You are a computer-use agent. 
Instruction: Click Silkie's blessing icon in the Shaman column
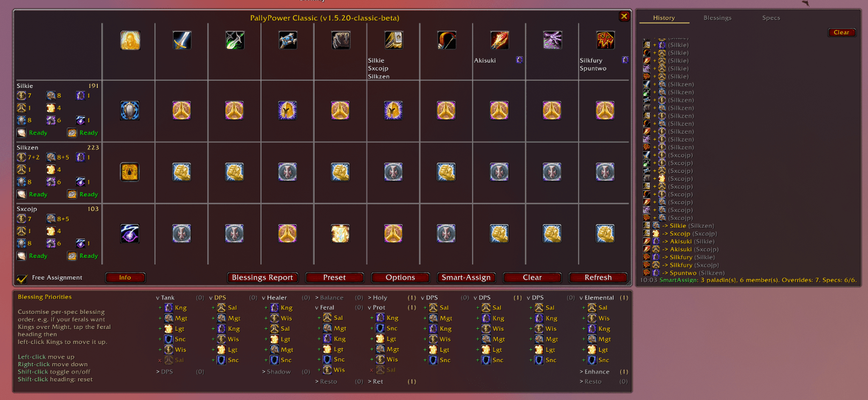pyautogui.click(x=605, y=110)
